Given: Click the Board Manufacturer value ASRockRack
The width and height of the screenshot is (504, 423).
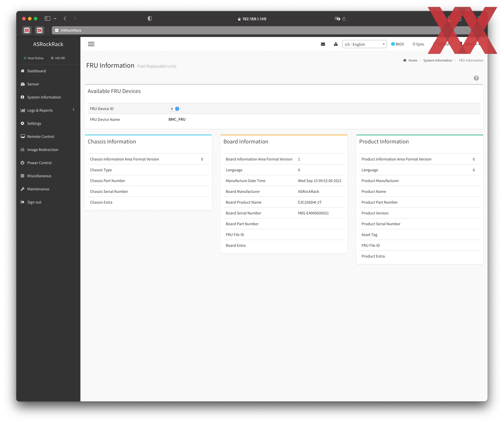Looking at the screenshot, I should tap(308, 192).
